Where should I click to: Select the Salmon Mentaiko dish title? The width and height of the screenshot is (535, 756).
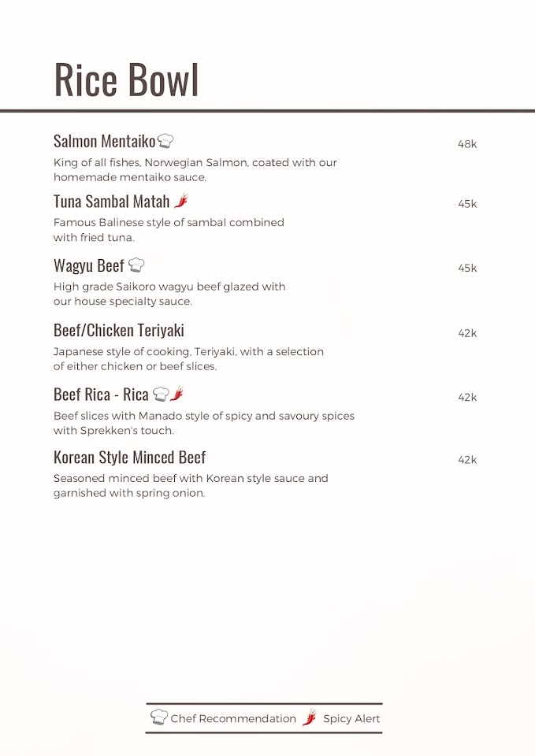[104, 142]
